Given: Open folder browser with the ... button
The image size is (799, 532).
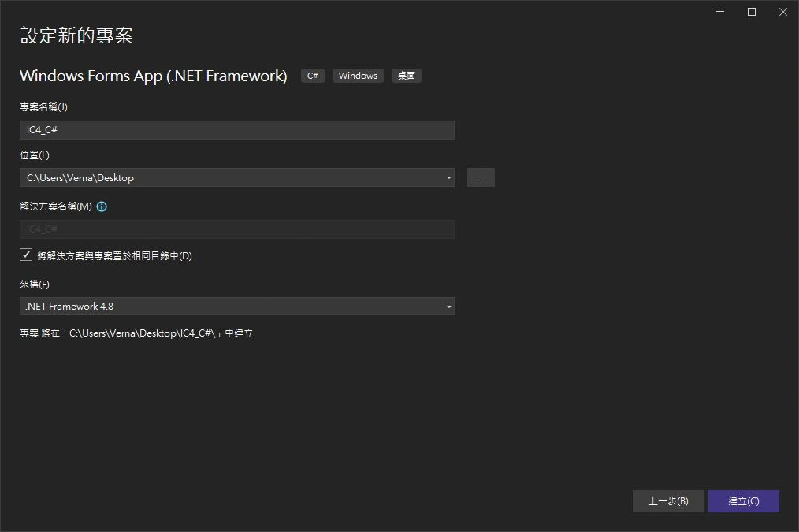Looking at the screenshot, I should pyautogui.click(x=481, y=177).
